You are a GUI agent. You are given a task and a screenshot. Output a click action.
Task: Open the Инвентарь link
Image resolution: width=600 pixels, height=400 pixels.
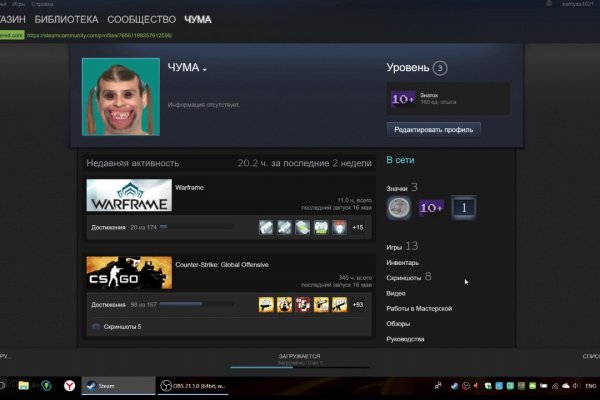point(403,262)
